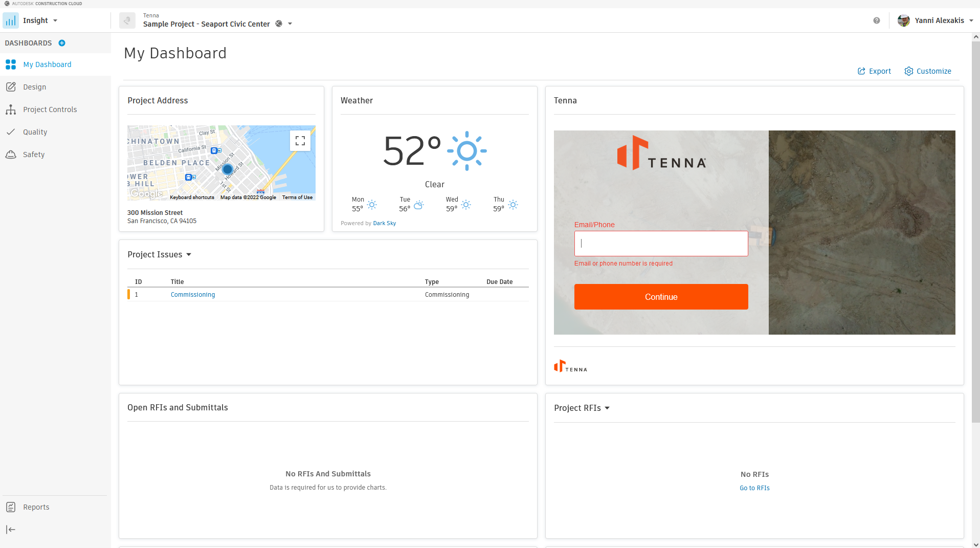
Task: Expand the Insight module dropdown arrow
Action: [x=55, y=21]
